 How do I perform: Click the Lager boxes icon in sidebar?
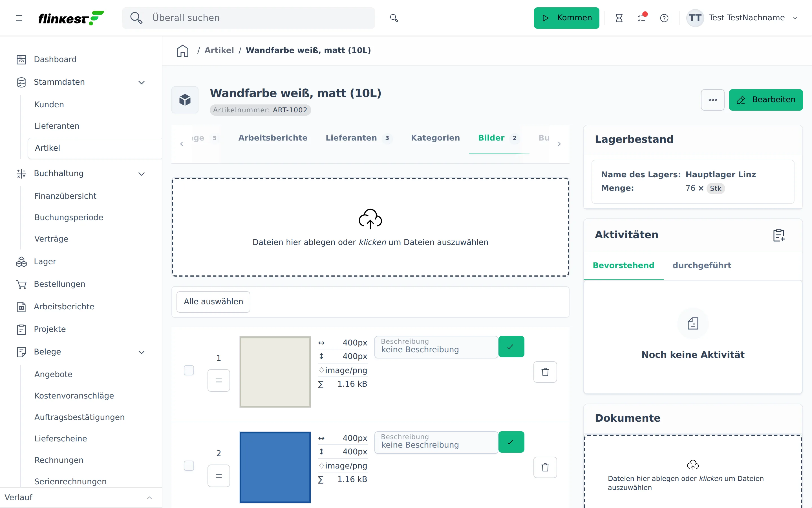21,262
